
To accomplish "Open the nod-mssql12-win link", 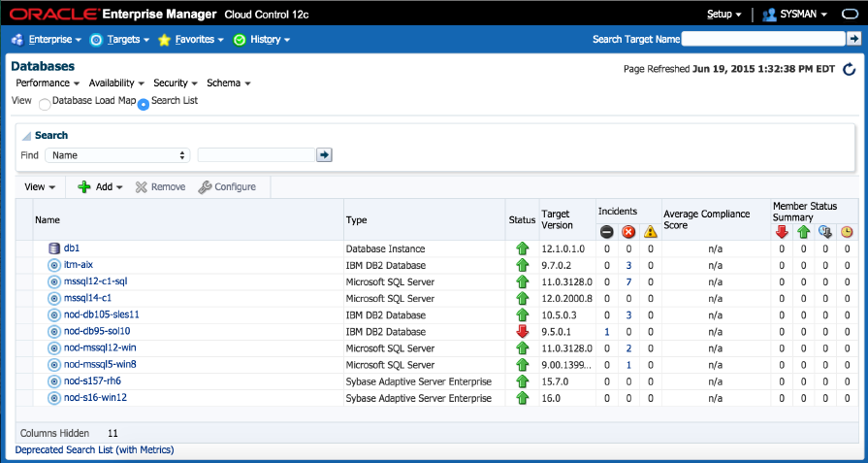I will pyautogui.click(x=100, y=347).
